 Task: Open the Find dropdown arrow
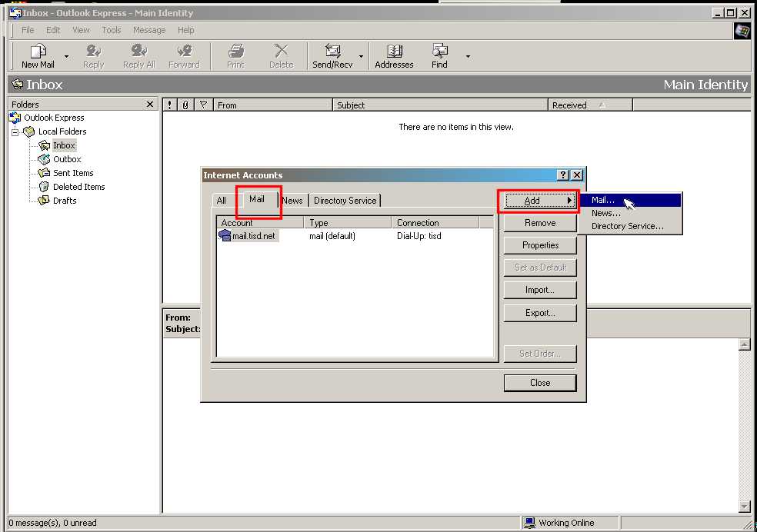(468, 56)
